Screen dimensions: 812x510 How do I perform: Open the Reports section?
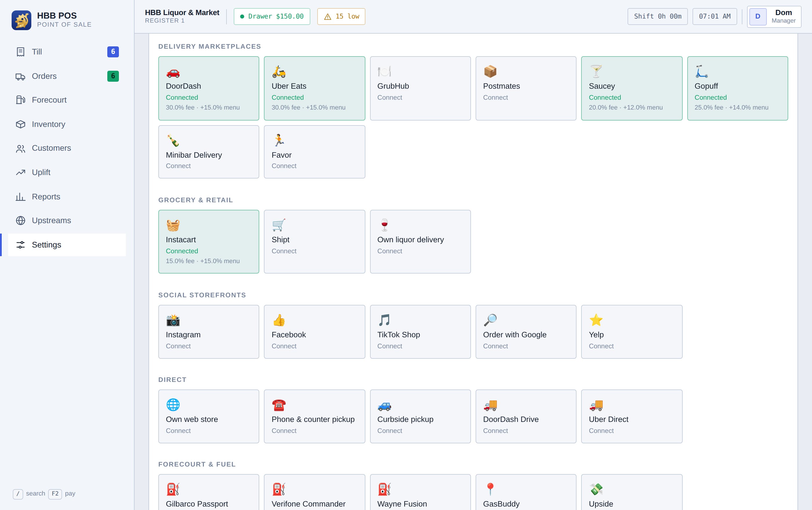(67, 197)
